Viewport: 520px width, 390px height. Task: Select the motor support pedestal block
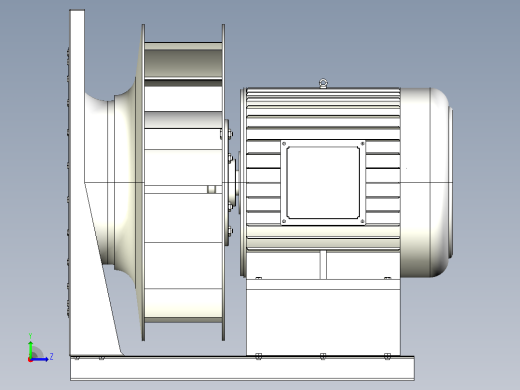(323, 317)
